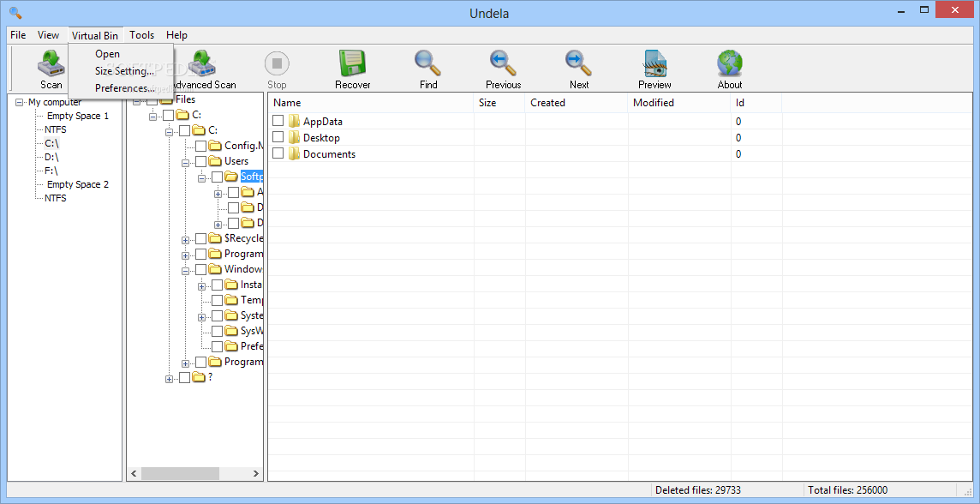
Task: Click the Previous search result icon
Action: pyautogui.click(x=503, y=63)
